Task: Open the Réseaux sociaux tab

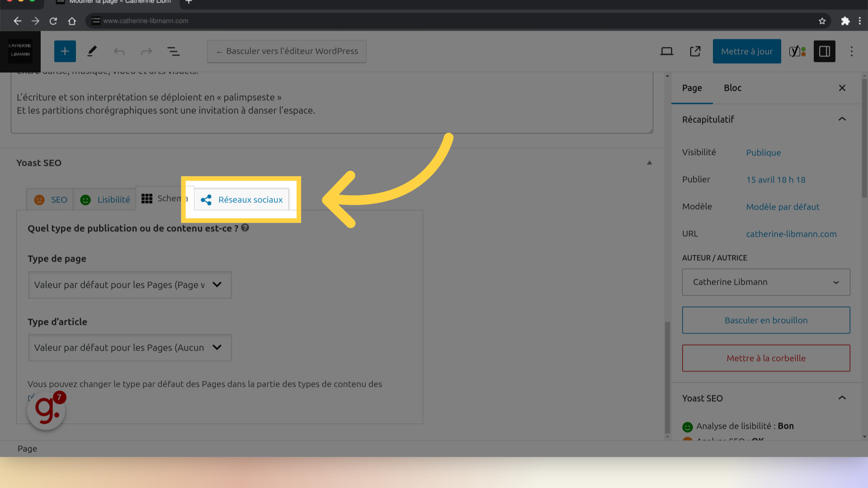Action: [x=242, y=200]
